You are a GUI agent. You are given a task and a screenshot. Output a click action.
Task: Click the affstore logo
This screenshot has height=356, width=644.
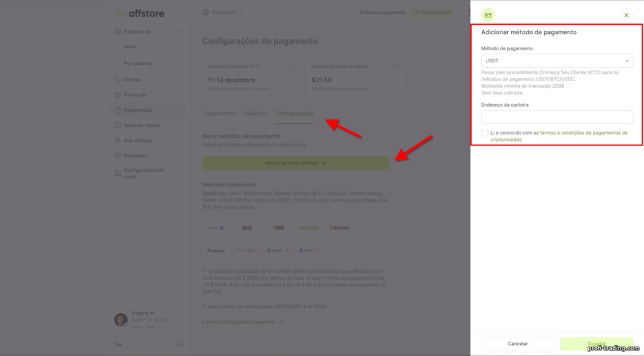point(140,13)
